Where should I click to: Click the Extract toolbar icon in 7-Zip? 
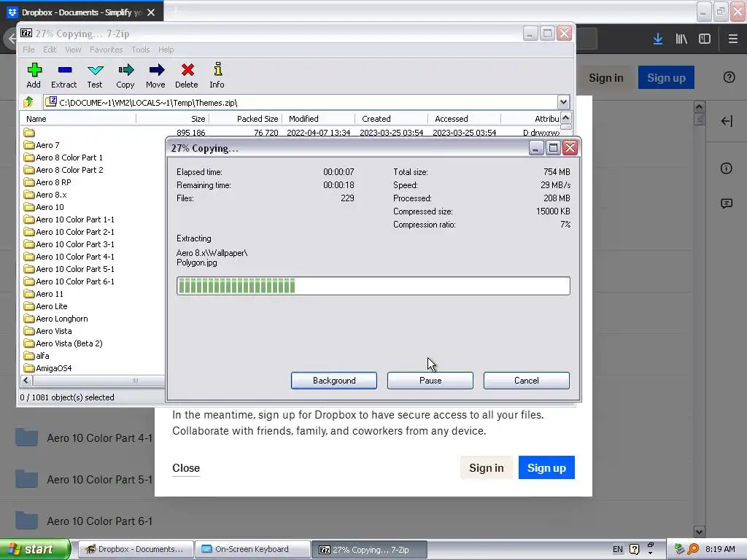[64, 71]
